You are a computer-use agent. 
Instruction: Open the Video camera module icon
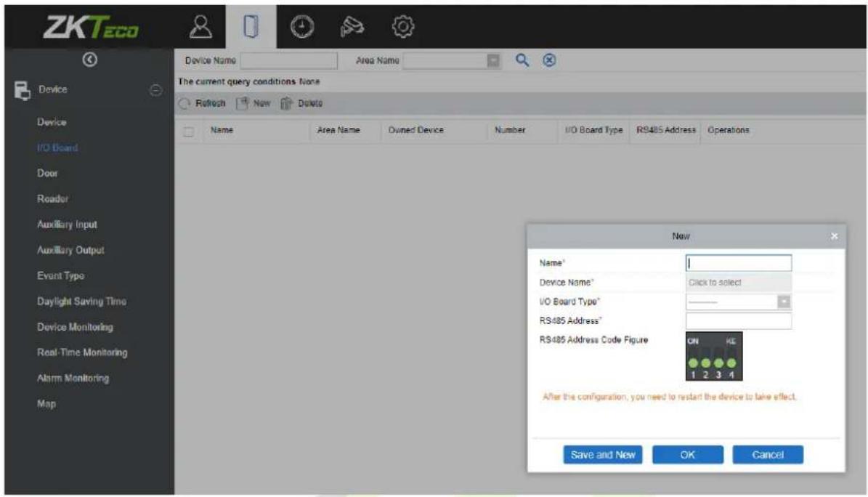point(352,27)
